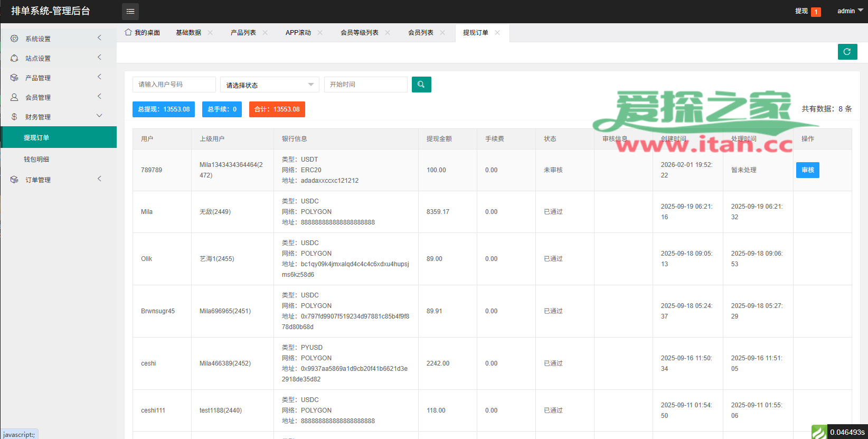
Task: Click the hamburger menu toggle icon
Action: click(x=130, y=11)
